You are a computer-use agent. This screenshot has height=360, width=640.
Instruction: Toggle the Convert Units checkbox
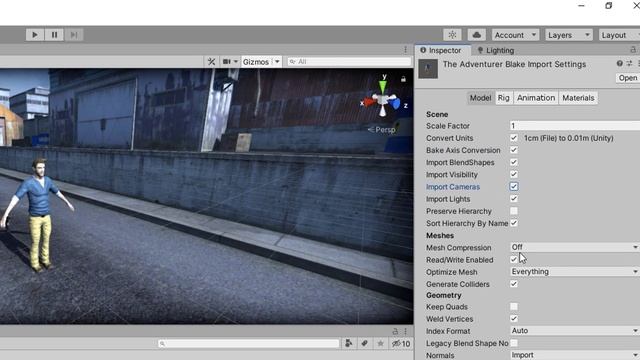click(x=514, y=138)
